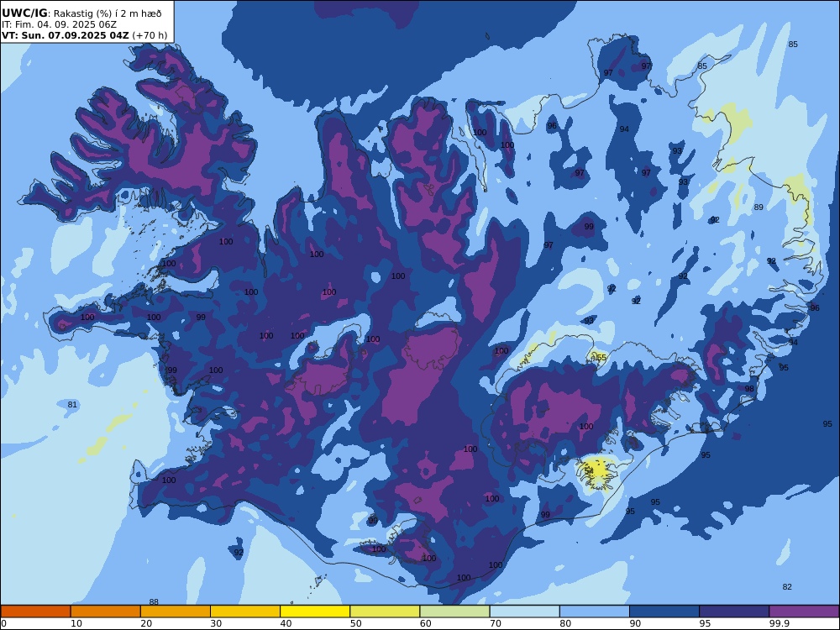Click the legend tick label "80"

tap(565, 623)
